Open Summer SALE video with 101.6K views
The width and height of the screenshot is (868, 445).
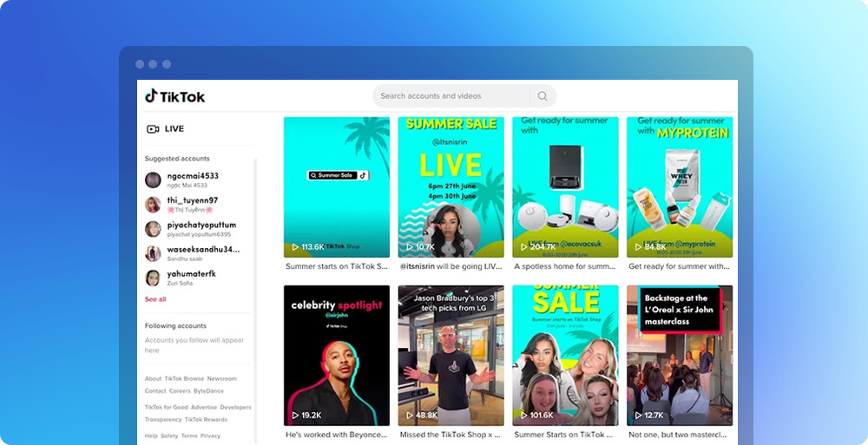pyautogui.click(x=565, y=356)
